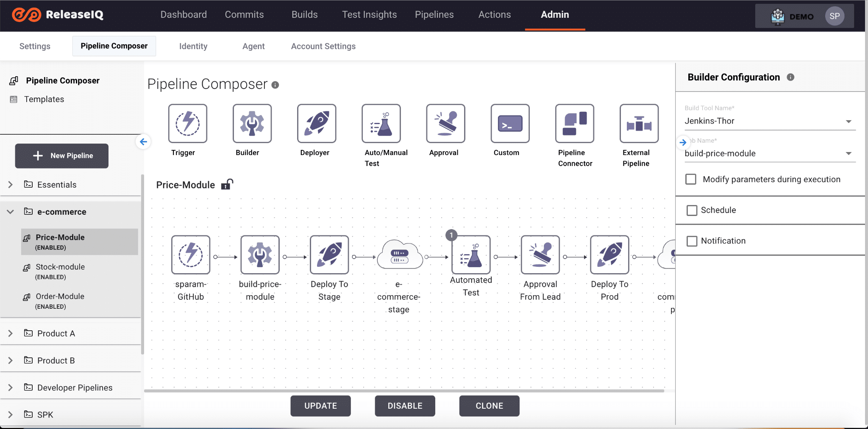Choose the Custom terminal icon
Viewport: 868px width, 429px height.
tap(510, 123)
